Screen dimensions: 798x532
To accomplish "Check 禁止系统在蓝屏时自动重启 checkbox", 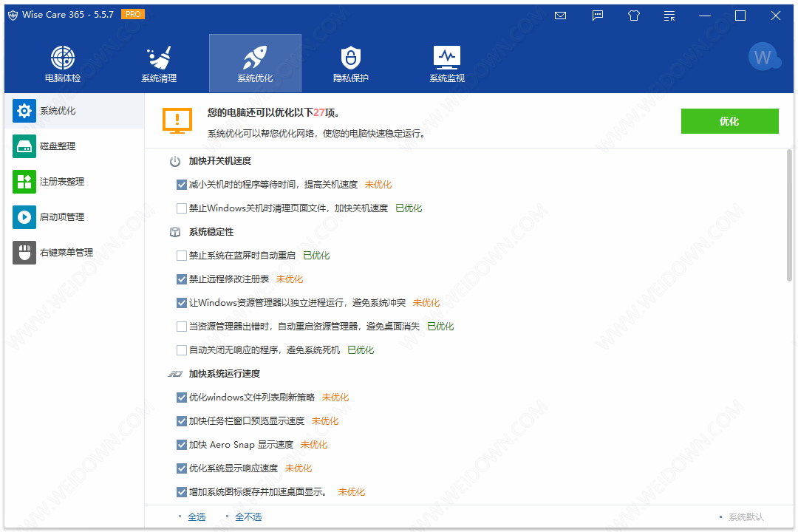I will pos(182,256).
